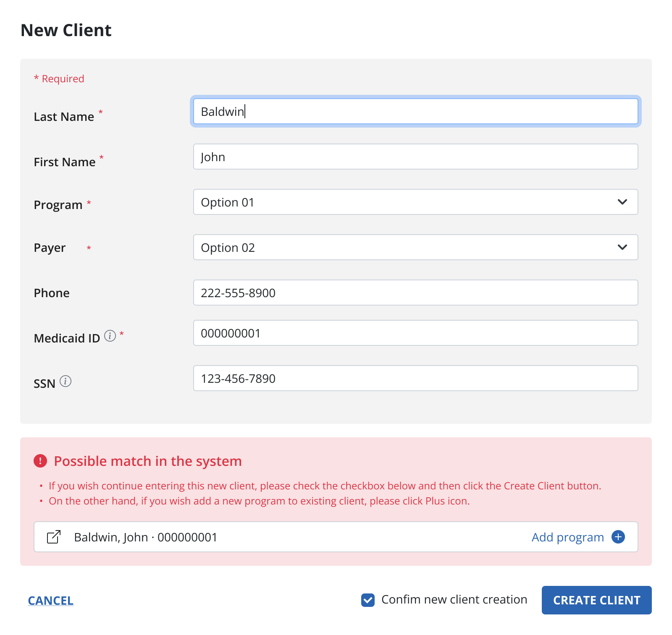Click the Payer dropdown chevron arrow
Viewport: 672px width, 635px height.
[622, 248]
